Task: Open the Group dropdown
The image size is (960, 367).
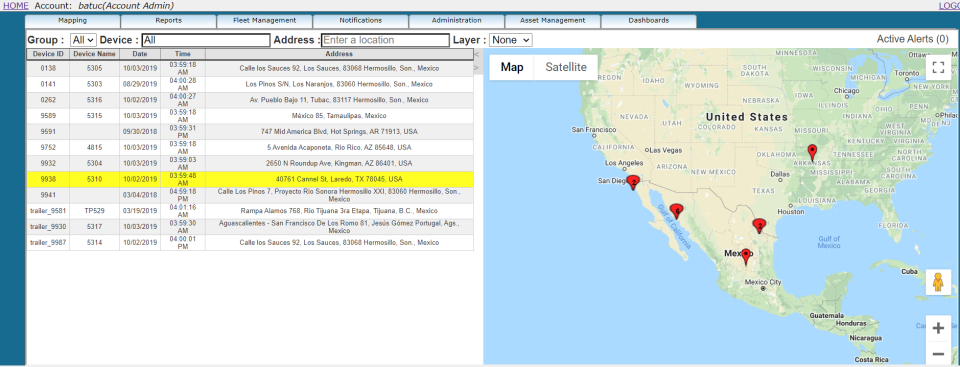Action: [83, 40]
